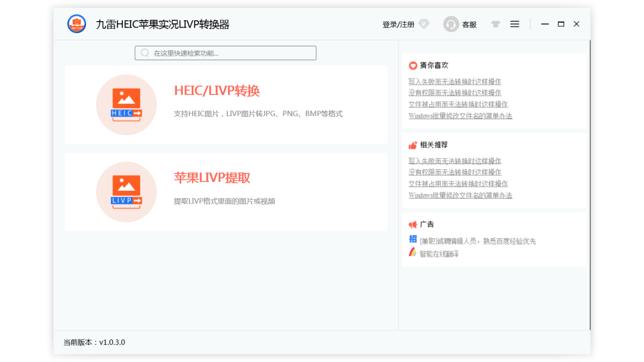Open 文件被占用而无法转换时这样操作 link

458,184
